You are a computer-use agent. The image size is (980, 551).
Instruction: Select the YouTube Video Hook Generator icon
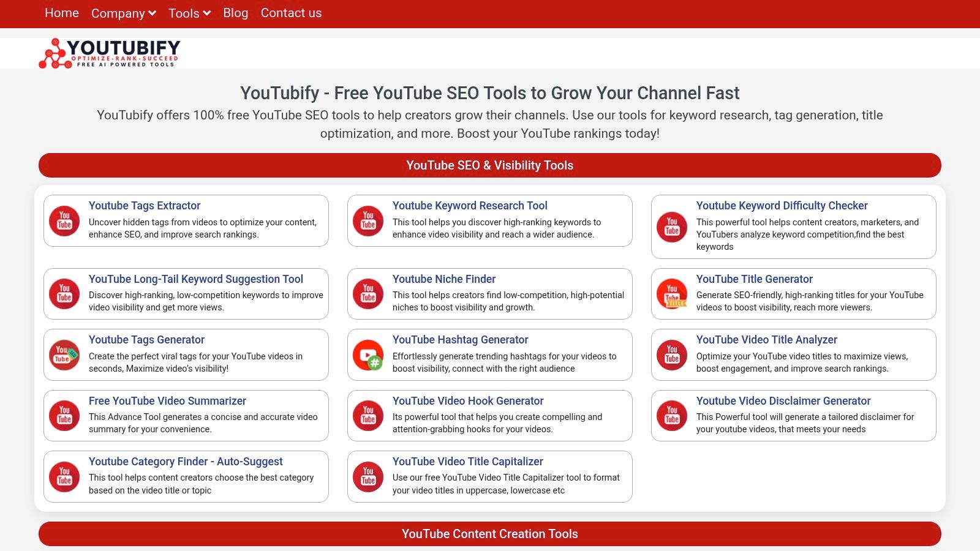(x=367, y=415)
